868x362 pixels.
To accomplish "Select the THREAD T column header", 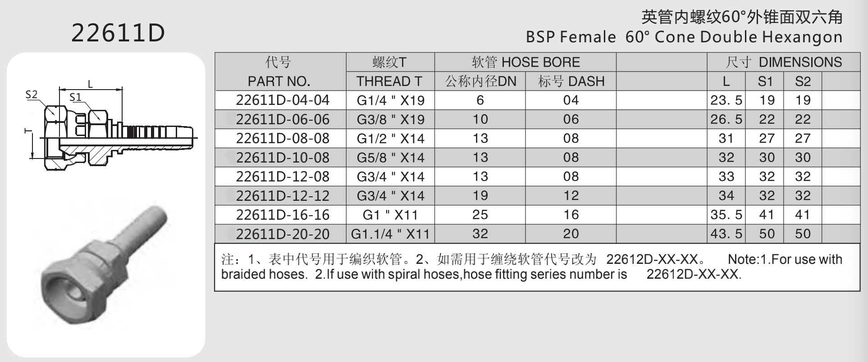I will pos(389,81).
